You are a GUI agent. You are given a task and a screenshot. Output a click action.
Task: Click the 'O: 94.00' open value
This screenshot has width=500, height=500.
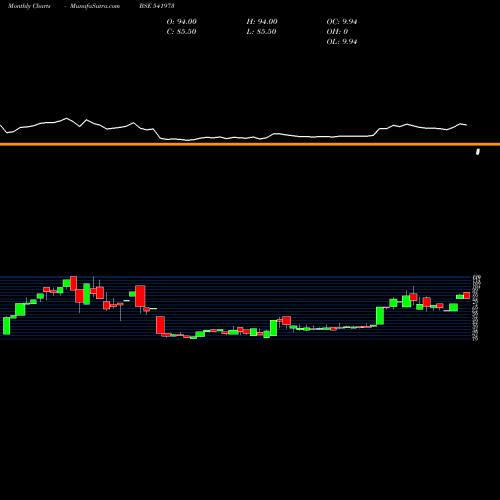point(182,22)
